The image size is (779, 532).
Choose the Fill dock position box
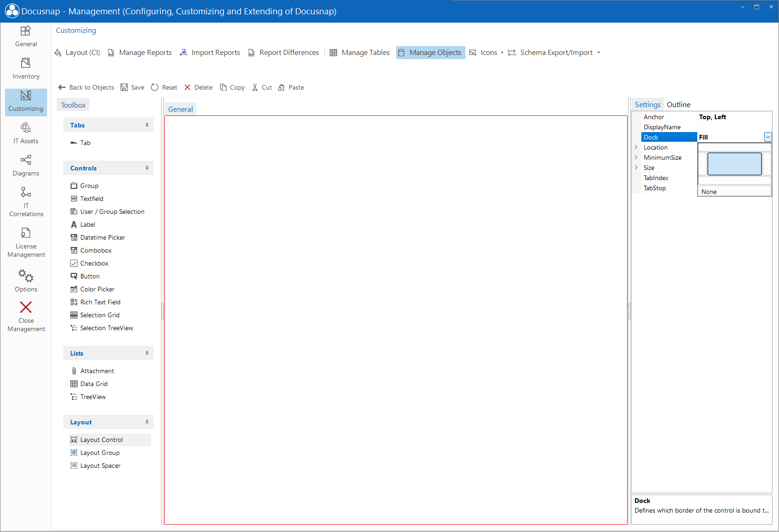(x=734, y=164)
